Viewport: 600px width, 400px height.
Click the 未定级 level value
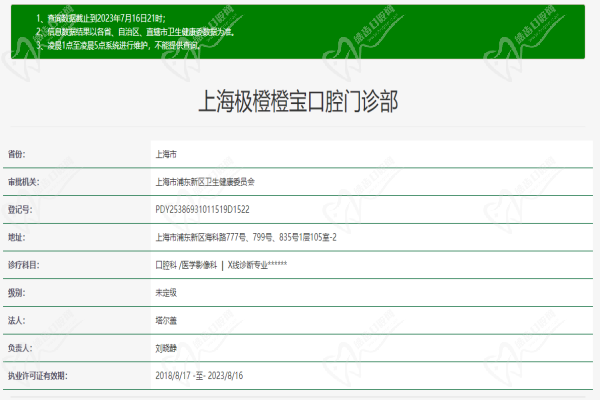(166, 293)
